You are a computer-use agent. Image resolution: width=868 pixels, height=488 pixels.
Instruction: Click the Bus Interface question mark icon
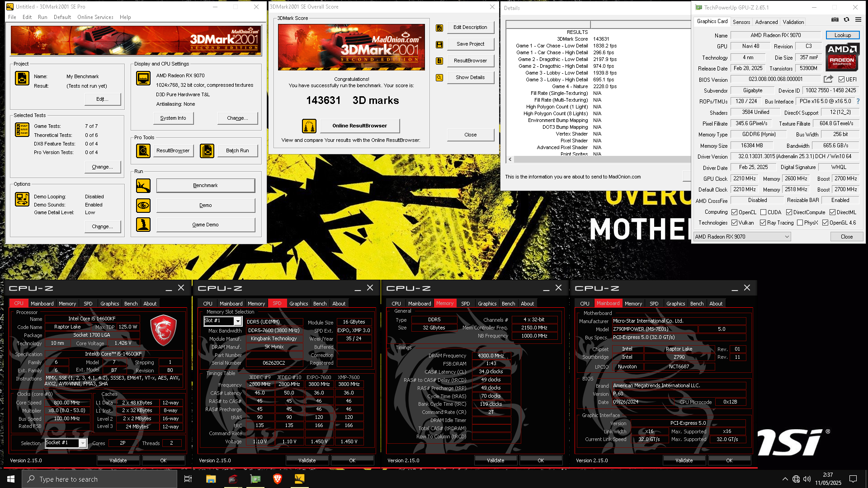pos(858,101)
